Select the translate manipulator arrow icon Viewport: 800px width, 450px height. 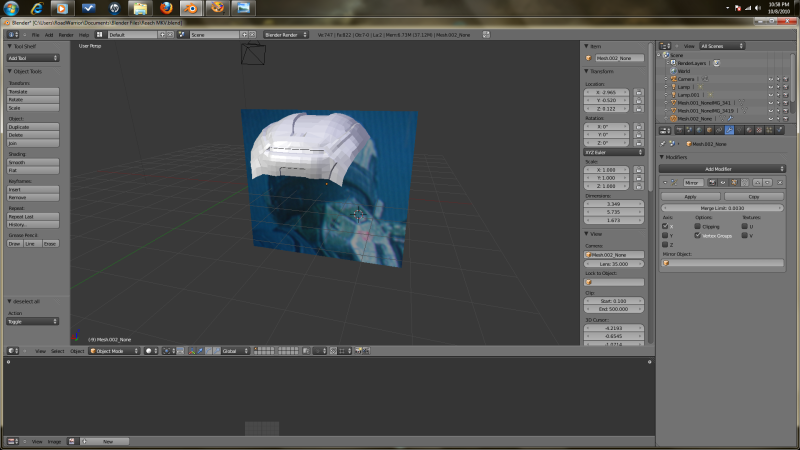pos(200,351)
